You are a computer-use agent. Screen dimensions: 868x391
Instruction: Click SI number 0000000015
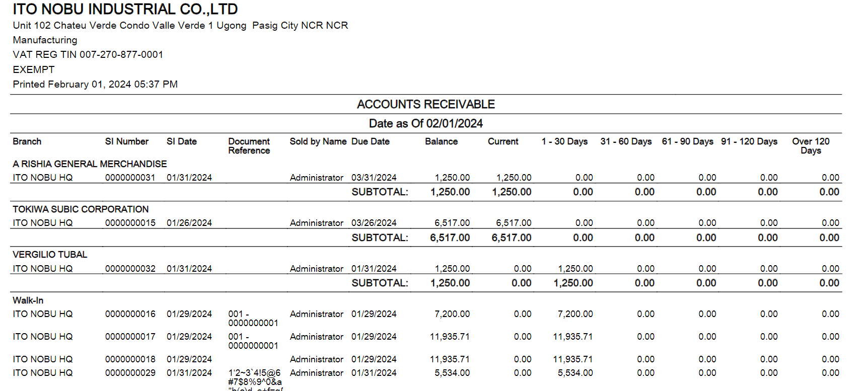coord(130,223)
